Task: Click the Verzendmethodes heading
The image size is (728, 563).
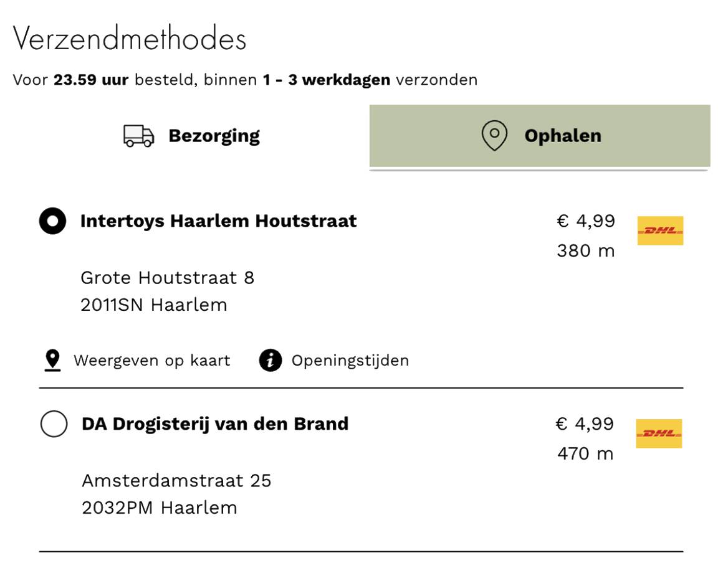Action: click(x=130, y=39)
